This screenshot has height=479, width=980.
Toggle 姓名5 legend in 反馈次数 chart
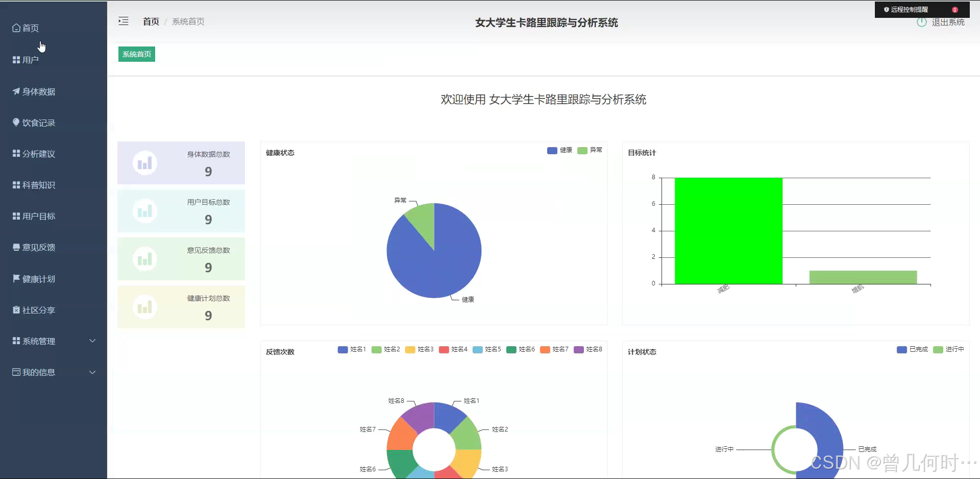coord(486,349)
